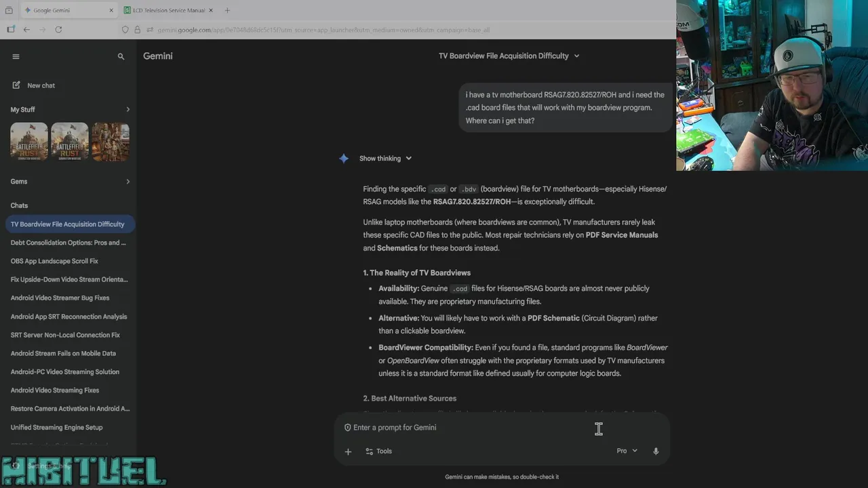Image resolution: width=868 pixels, height=488 pixels.
Task: Open Android Video Streamer Bug Fixes chat
Action: tap(69, 298)
